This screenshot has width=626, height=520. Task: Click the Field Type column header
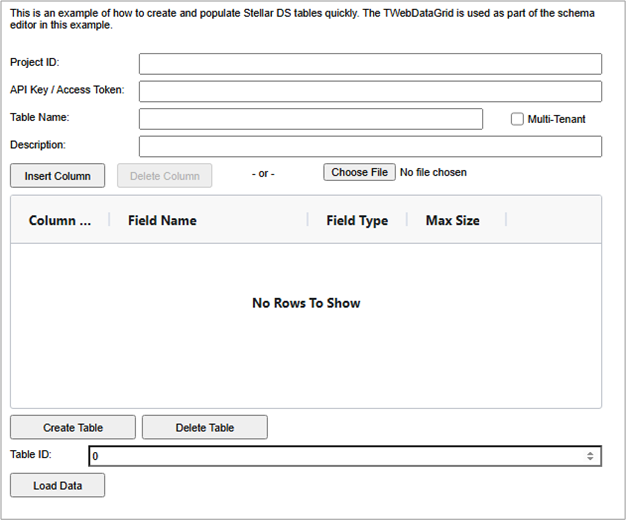(x=357, y=220)
